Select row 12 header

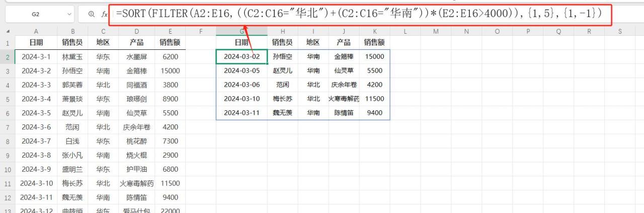pyautogui.click(x=8, y=197)
